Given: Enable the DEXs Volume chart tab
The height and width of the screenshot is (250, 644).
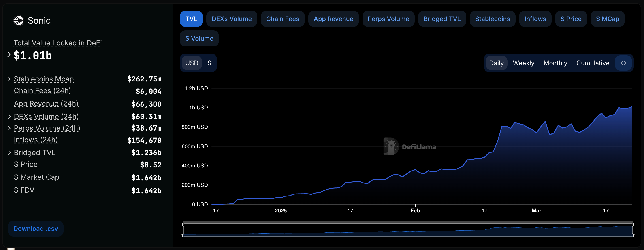Looking at the screenshot, I should (232, 19).
